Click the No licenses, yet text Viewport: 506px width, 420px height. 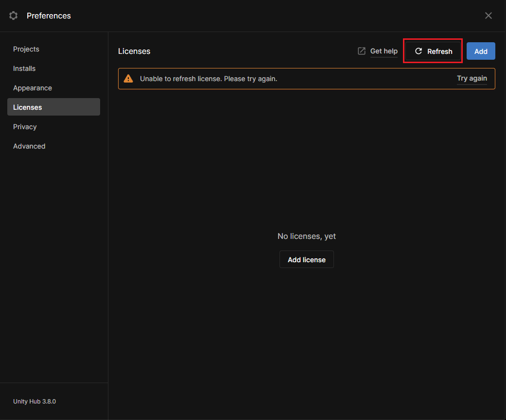coord(306,236)
